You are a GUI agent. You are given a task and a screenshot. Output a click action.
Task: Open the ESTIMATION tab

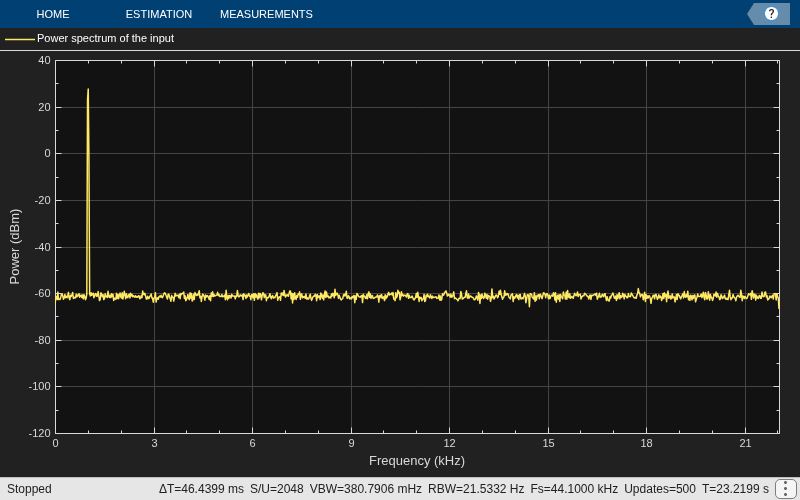click(159, 14)
